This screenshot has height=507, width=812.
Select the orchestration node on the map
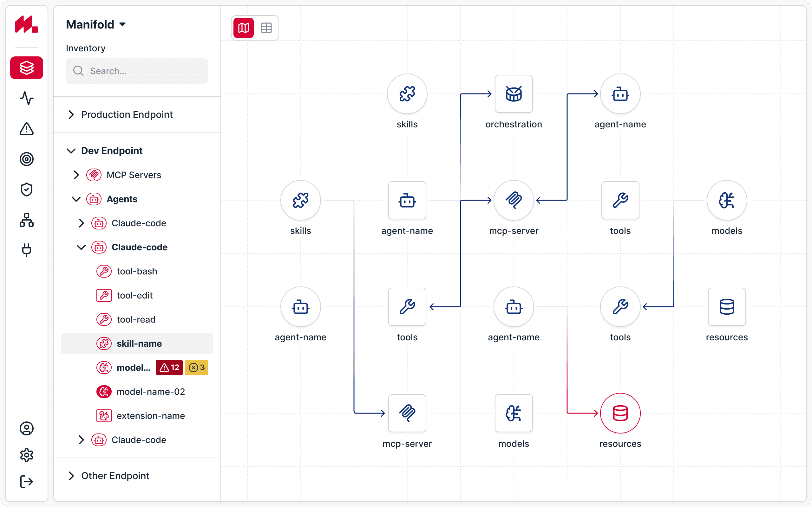tap(514, 94)
